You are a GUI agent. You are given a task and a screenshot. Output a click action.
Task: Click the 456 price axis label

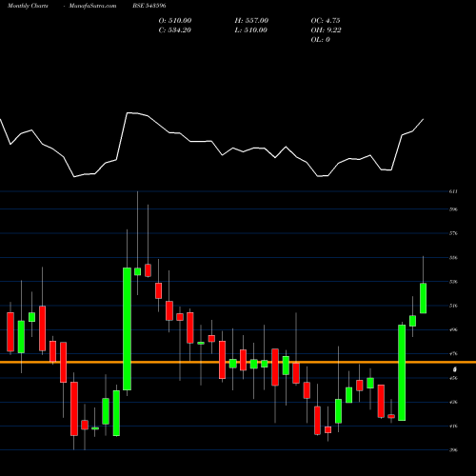click(x=453, y=378)
